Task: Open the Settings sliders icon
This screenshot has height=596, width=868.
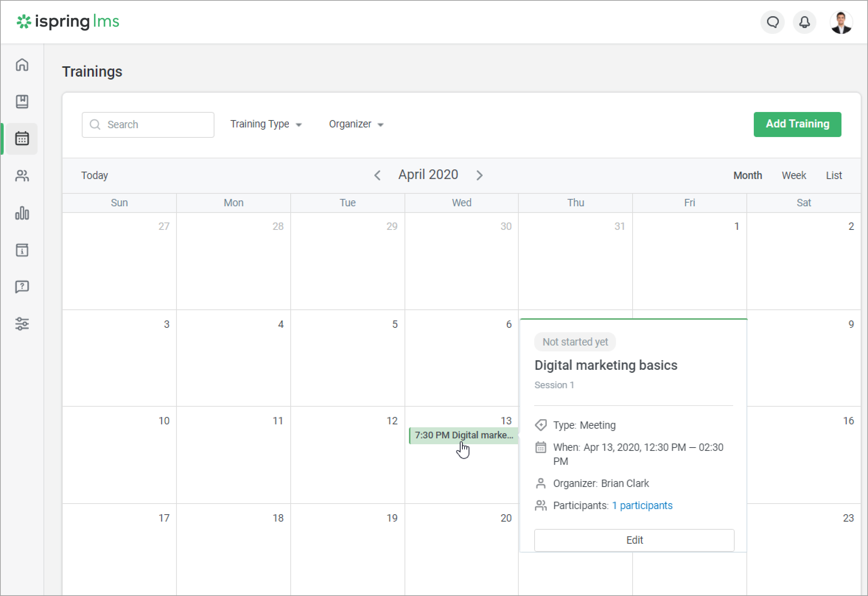Action: (x=22, y=324)
